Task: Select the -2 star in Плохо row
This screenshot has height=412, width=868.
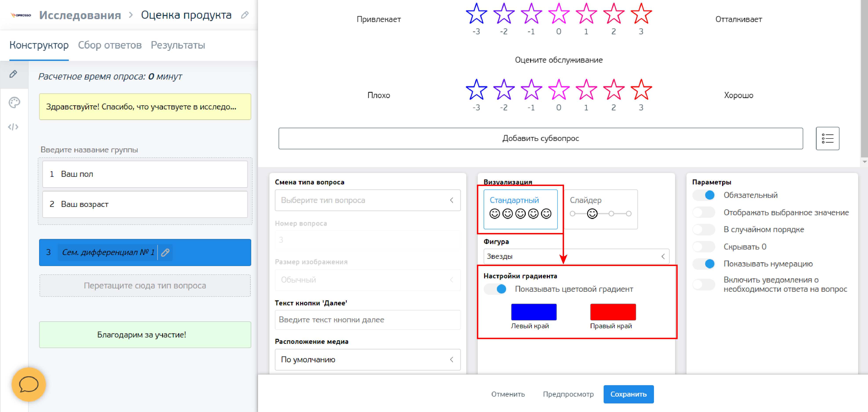Action: point(504,90)
